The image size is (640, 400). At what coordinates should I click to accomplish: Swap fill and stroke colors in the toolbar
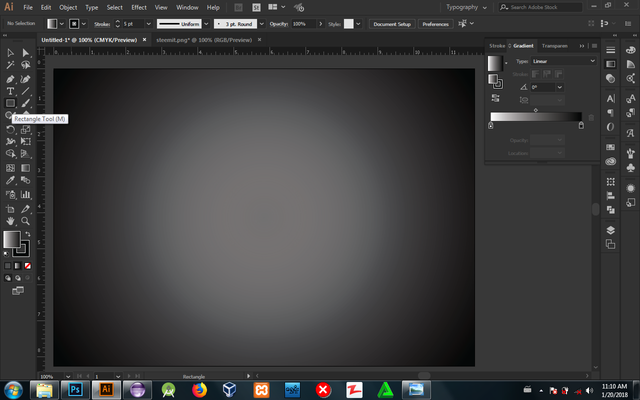pyautogui.click(x=26, y=233)
